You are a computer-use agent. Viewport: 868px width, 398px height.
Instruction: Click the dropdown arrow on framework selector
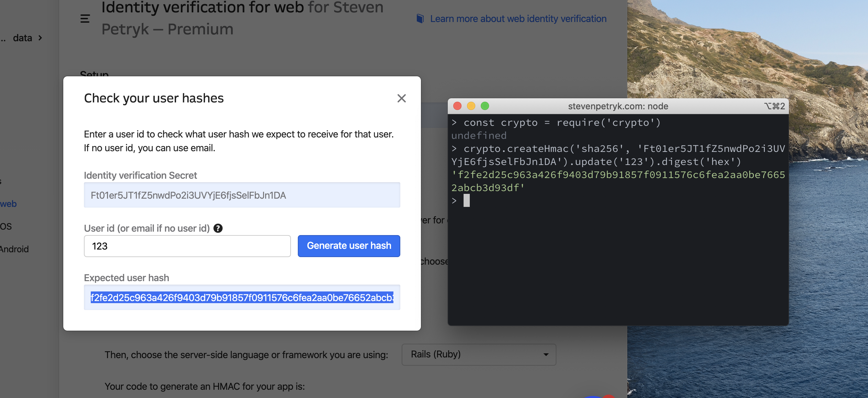[x=546, y=354]
